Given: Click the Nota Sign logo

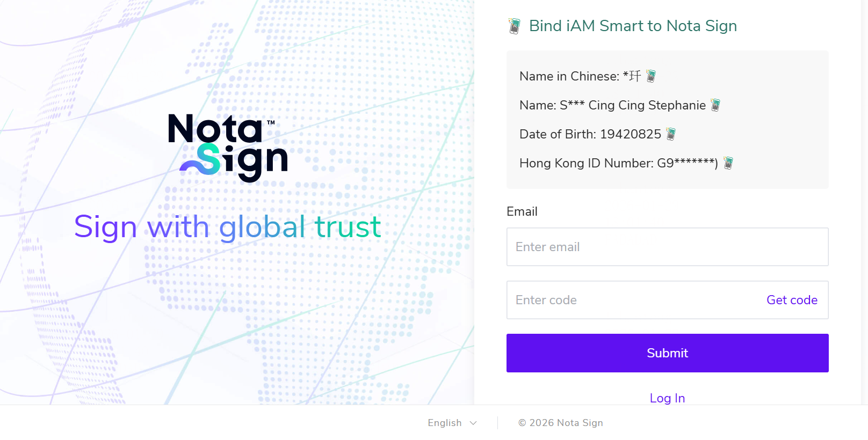Looking at the screenshot, I should pos(228,147).
